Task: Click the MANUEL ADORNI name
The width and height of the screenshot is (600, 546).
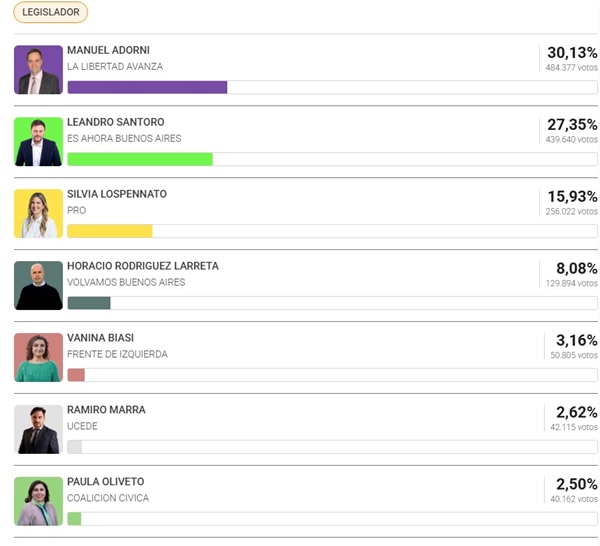Action: coord(108,50)
